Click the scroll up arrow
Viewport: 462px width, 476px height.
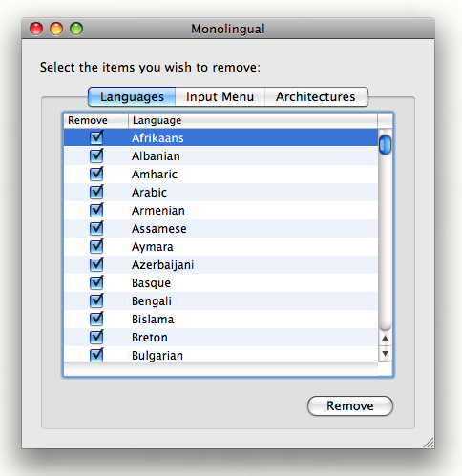point(386,338)
